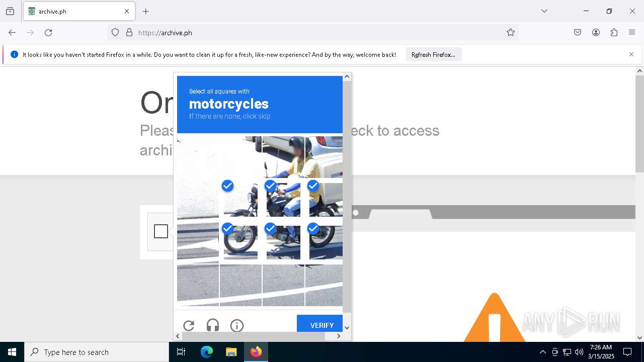Viewport: 644px width, 362px height.
Task: Deselect the engine tile in third captcha row
Action: click(x=283, y=242)
